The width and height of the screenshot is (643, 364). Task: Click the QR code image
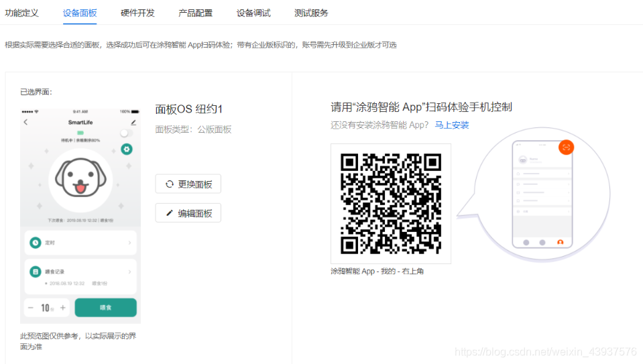click(x=391, y=204)
